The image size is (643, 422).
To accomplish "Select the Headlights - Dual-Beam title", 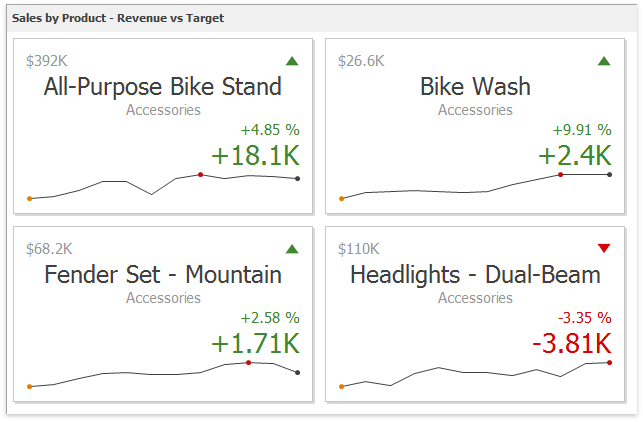I will (475, 275).
